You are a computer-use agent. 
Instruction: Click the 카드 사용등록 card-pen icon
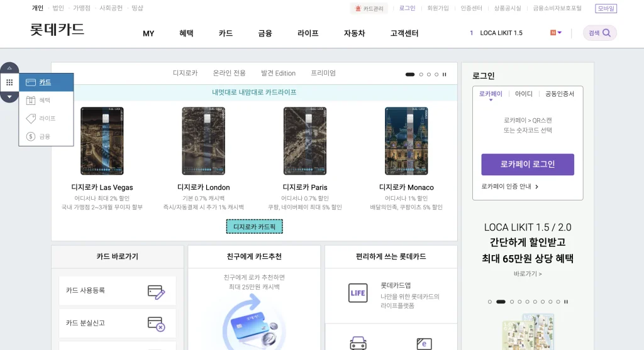coord(156,292)
